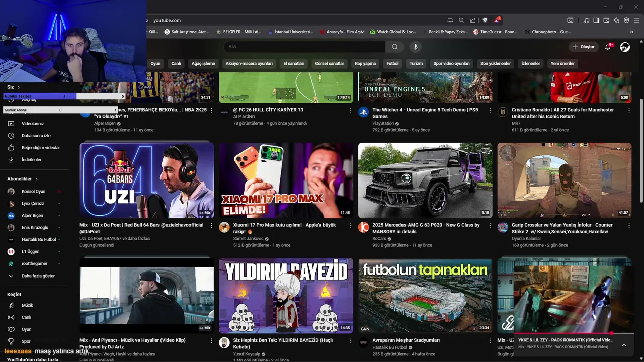Select the Yeni öneriler chip
The height and width of the screenshot is (362, 644).
pos(562,64)
